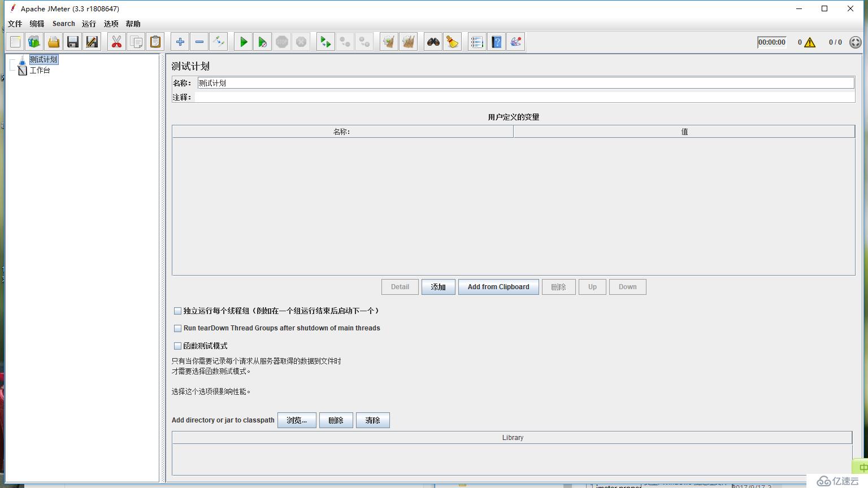Click the Down button

point(627,287)
